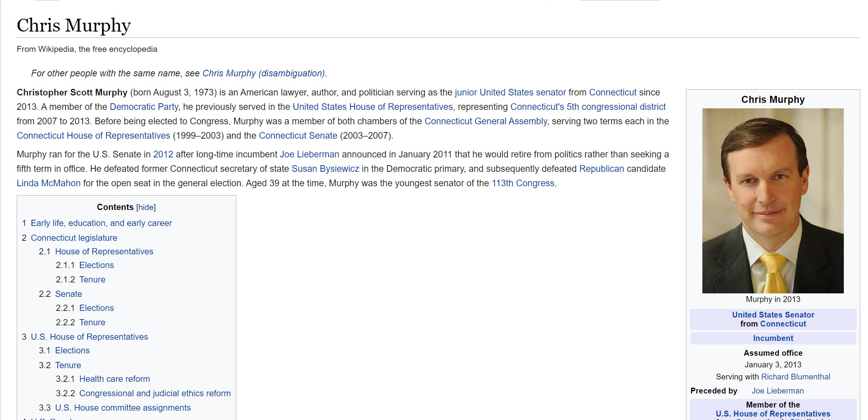Jump to 3.2.1 Health care reform
The image size is (868, 420).
(115, 379)
